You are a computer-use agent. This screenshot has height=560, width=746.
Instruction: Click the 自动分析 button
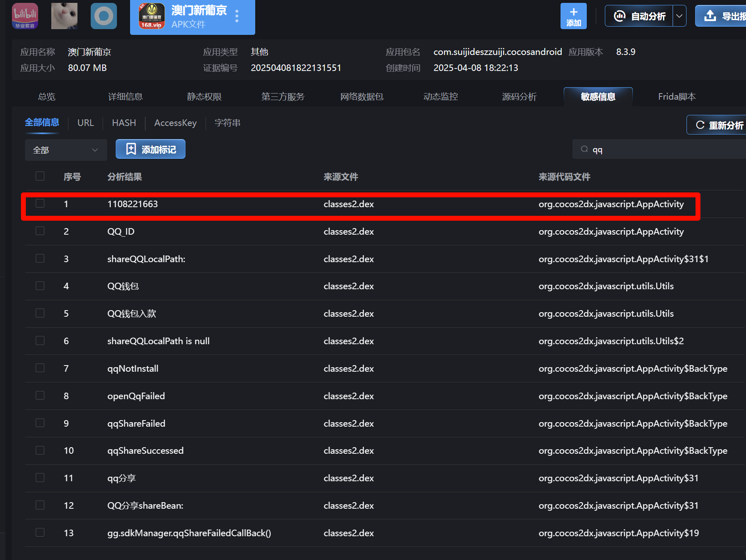coord(639,16)
